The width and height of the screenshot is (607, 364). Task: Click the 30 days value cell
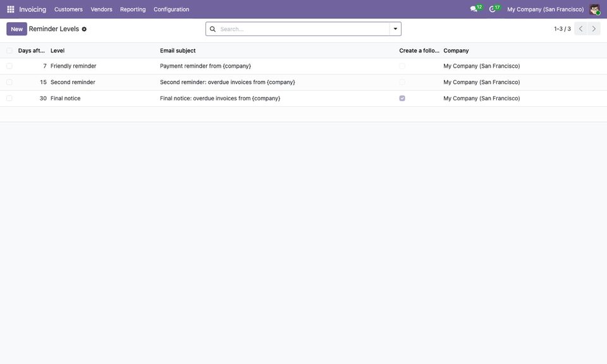pyautogui.click(x=43, y=99)
